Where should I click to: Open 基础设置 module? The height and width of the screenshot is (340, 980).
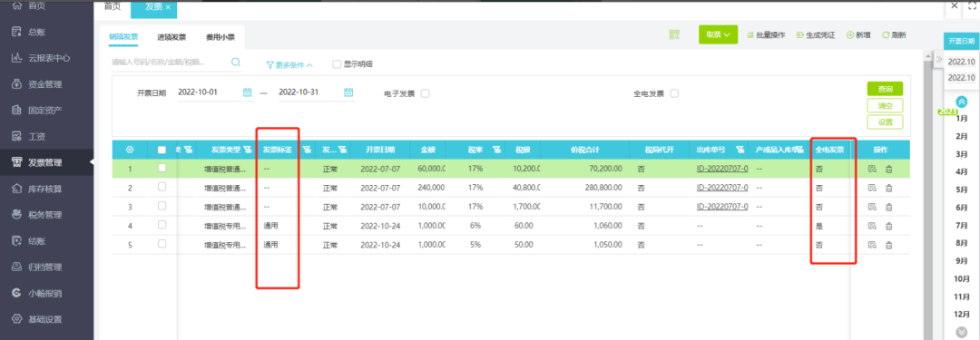[44, 319]
